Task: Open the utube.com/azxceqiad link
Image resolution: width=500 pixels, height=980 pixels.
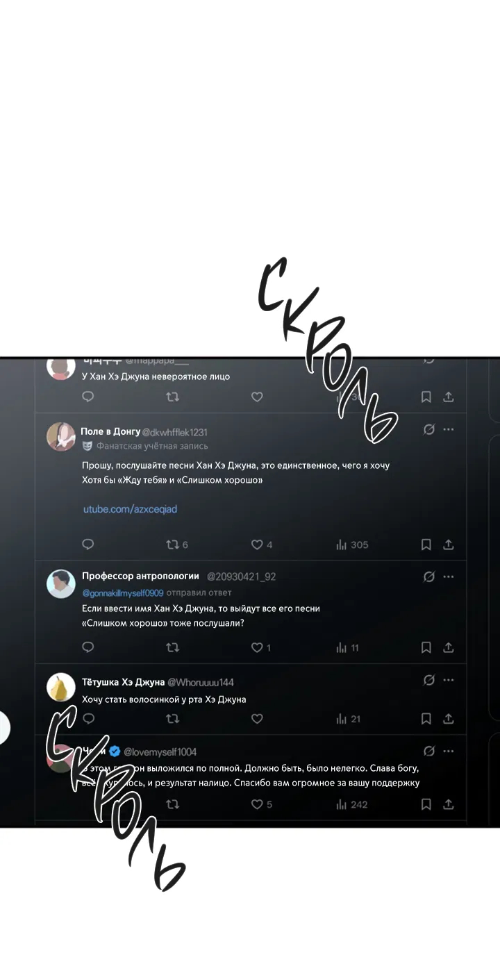Action: [131, 509]
